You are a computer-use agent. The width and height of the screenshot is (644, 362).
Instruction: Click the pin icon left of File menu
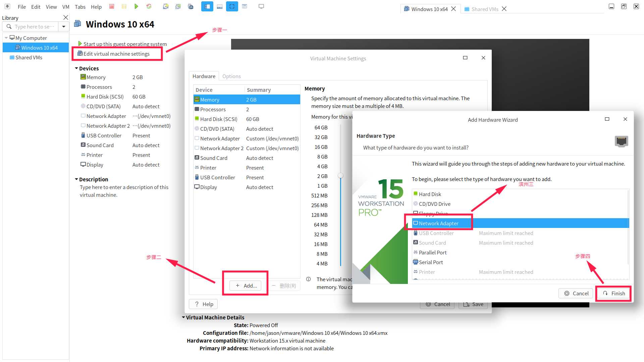7,6
